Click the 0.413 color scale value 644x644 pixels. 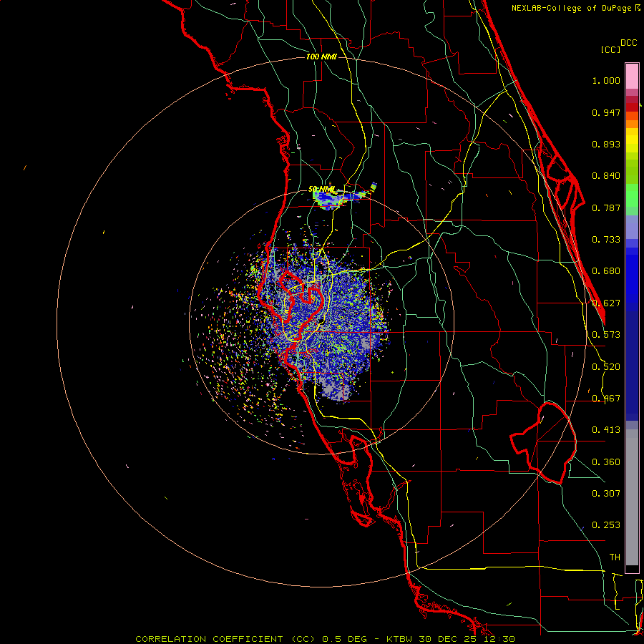click(x=606, y=430)
